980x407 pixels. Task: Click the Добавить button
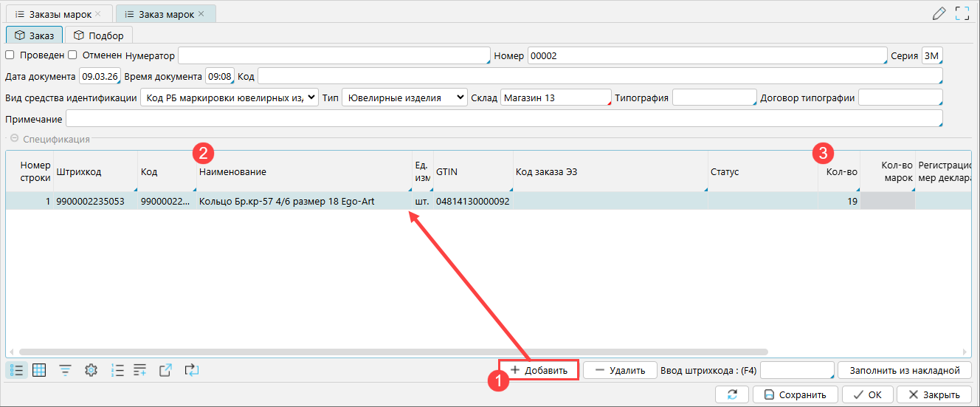point(539,370)
